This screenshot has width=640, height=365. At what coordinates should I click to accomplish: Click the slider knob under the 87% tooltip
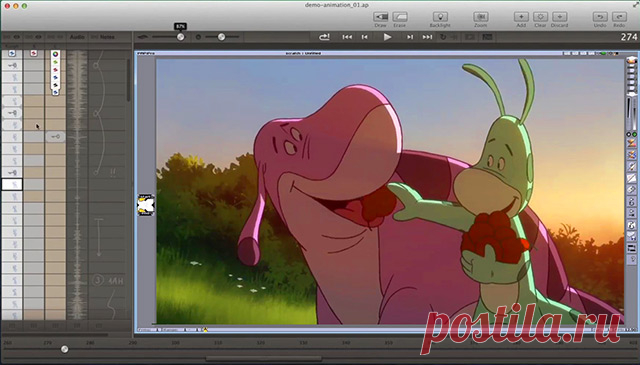coord(180,37)
